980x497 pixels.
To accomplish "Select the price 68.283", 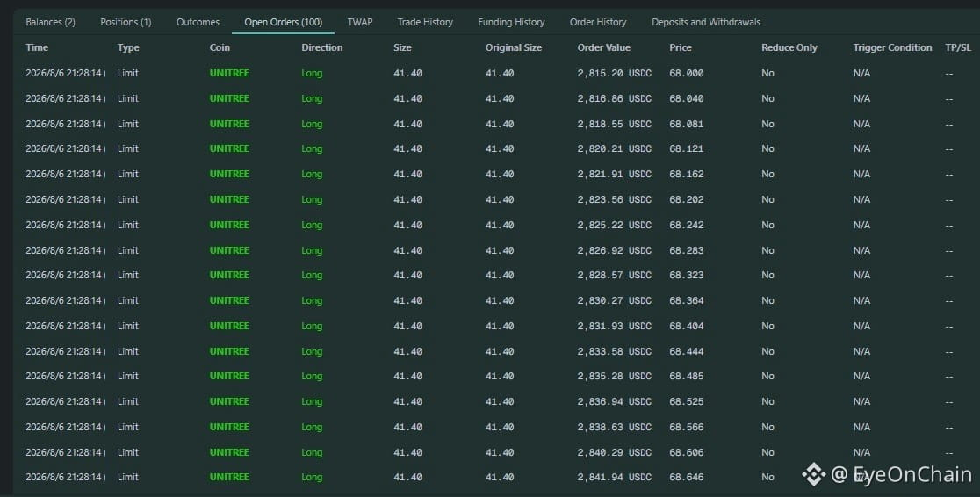I will tap(686, 250).
